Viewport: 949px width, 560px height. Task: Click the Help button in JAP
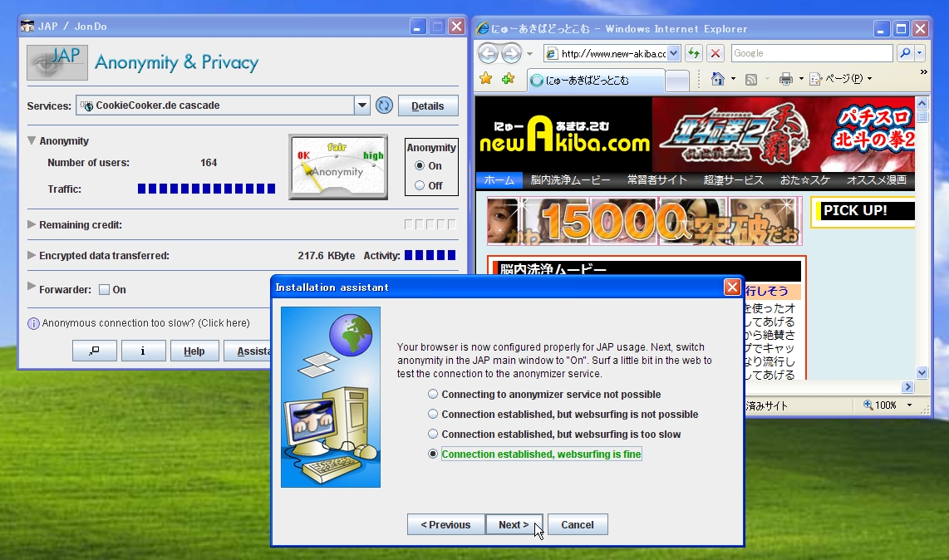[194, 351]
